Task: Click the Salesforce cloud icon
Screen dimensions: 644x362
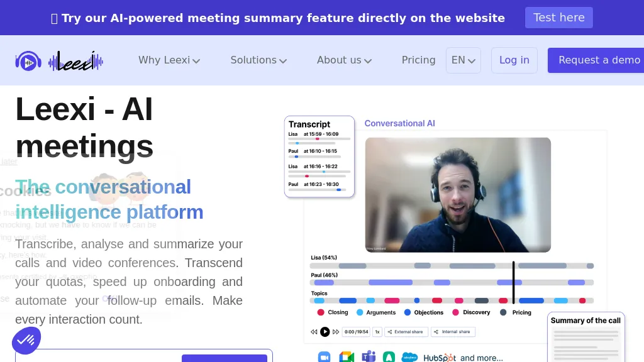Action: click(410, 357)
